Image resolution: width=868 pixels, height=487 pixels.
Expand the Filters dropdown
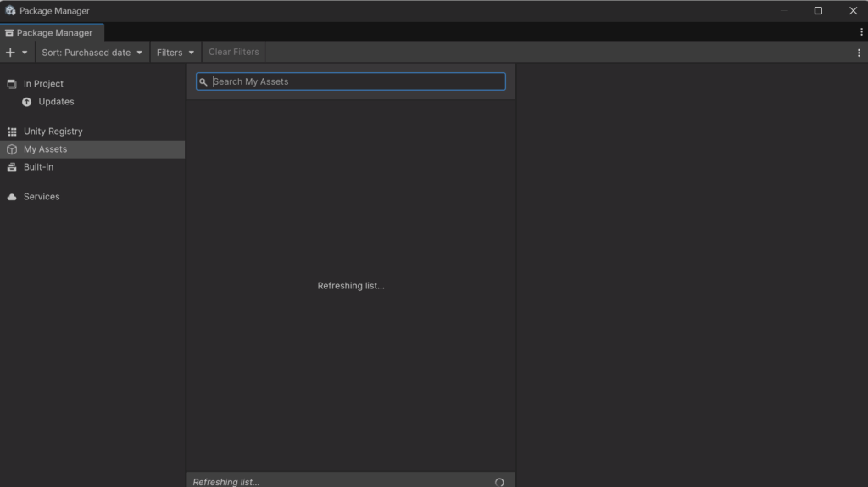[x=175, y=53]
